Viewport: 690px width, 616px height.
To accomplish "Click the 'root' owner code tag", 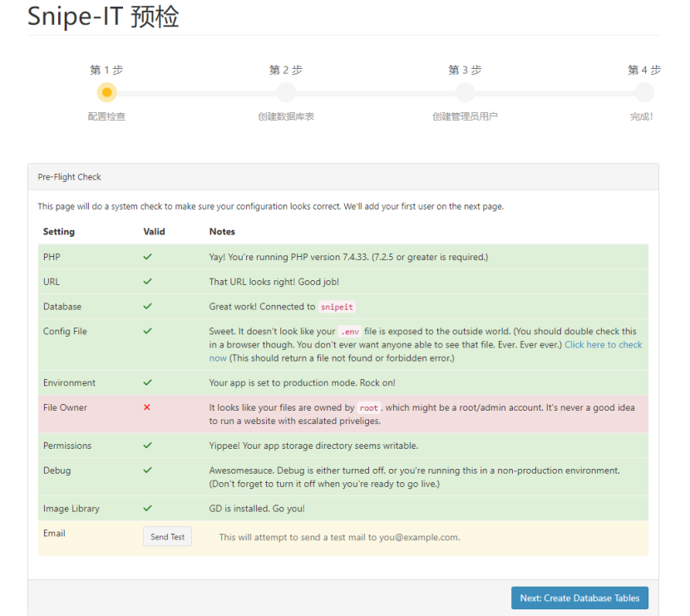I will pos(369,408).
